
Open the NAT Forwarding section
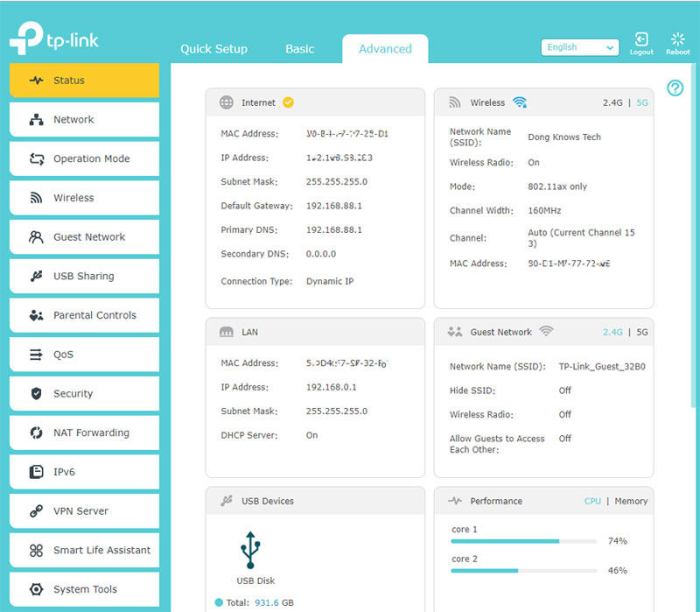pyautogui.click(x=84, y=433)
